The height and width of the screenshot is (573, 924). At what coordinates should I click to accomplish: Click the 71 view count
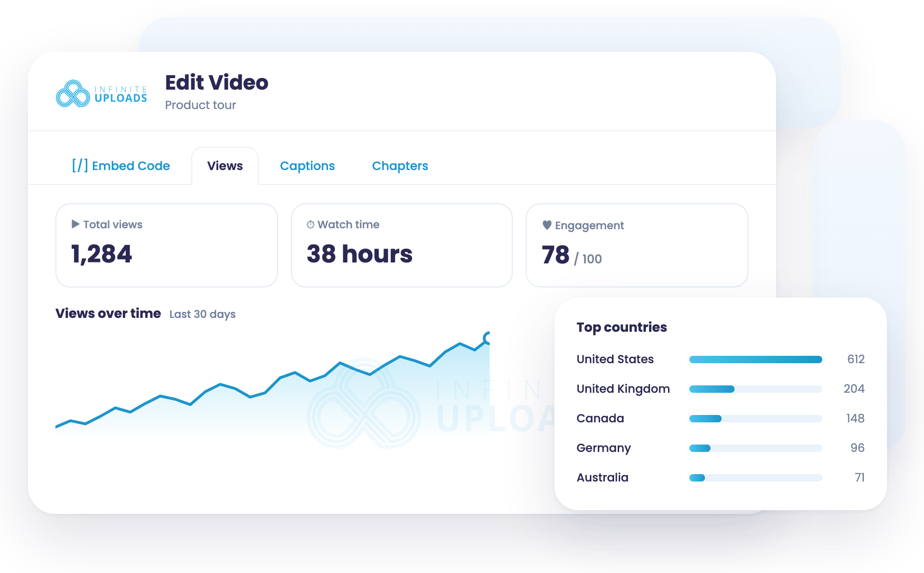click(859, 477)
